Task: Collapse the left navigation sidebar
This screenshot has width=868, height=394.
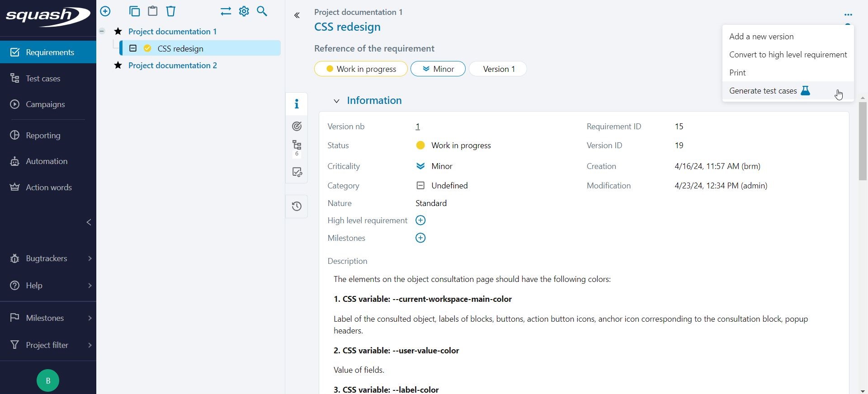Action: [89, 222]
